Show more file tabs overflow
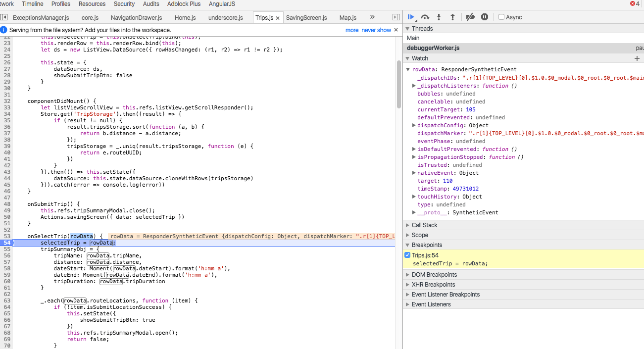The width and height of the screenshot is (644, 349). click(372, 17)
